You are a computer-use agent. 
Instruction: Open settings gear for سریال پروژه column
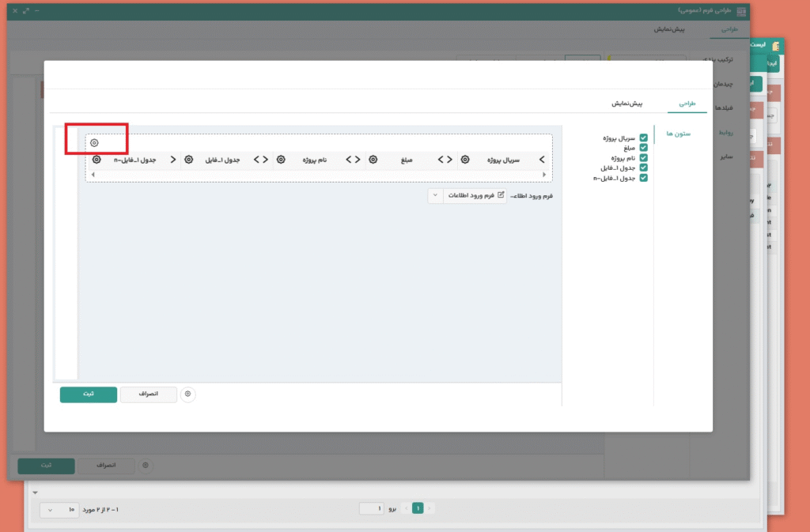pyautogui.click(x=465, y=160)
